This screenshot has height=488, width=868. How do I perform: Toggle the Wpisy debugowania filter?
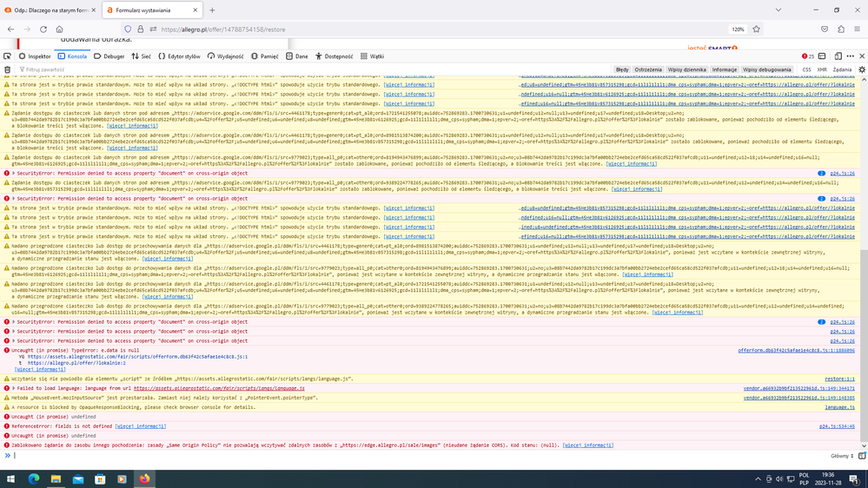[x=767, y=69]
